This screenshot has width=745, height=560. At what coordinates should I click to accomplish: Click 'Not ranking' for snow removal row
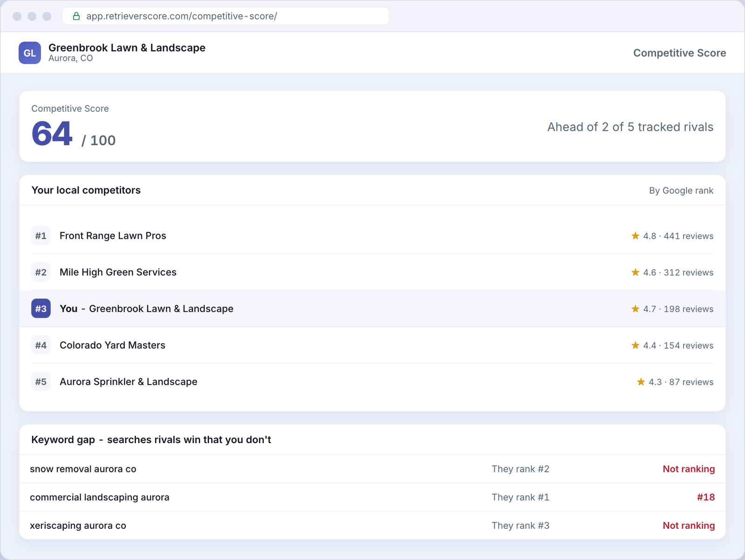point(689,469)
